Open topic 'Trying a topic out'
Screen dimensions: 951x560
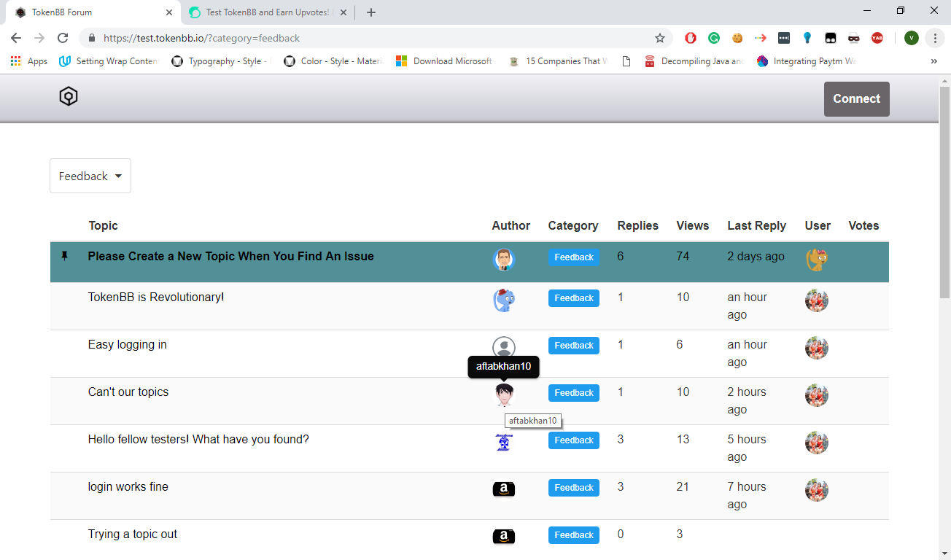click(133, 534)
